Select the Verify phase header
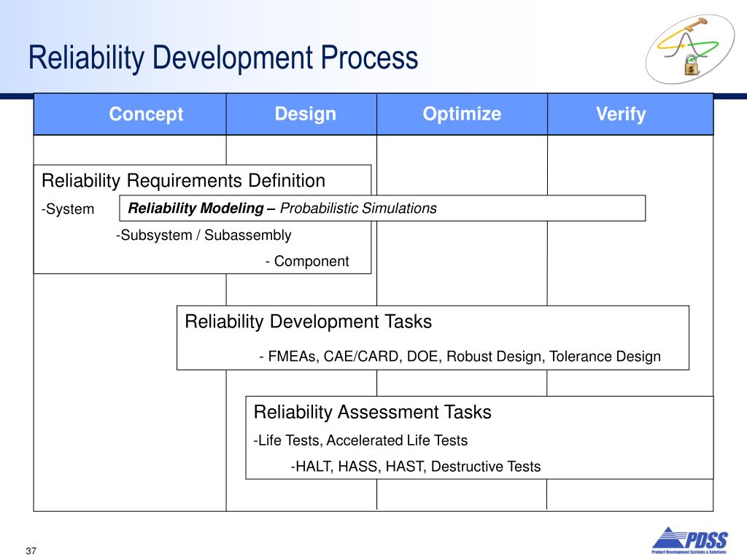Image resolution: width=747 pixels, height=560 pixels. 630,114
